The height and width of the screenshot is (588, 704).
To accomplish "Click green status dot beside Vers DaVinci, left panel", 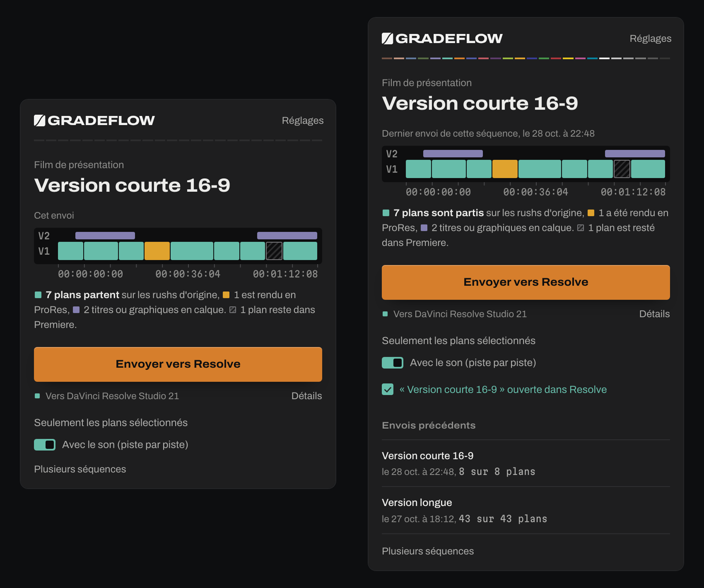I will (x=37, y=396).
